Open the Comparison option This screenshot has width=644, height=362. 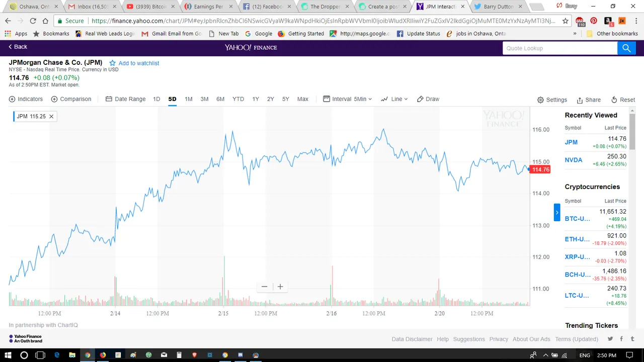[71, 99]
